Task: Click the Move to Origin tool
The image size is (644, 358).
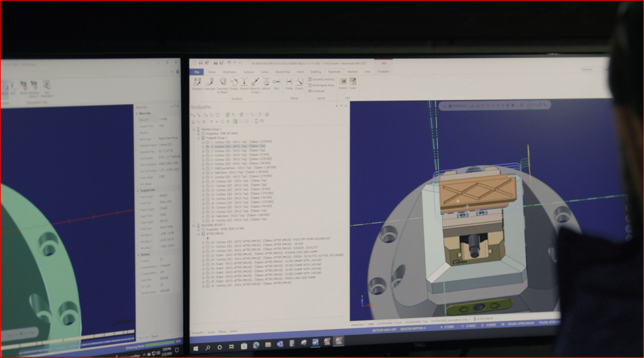Action: [255, 85]
